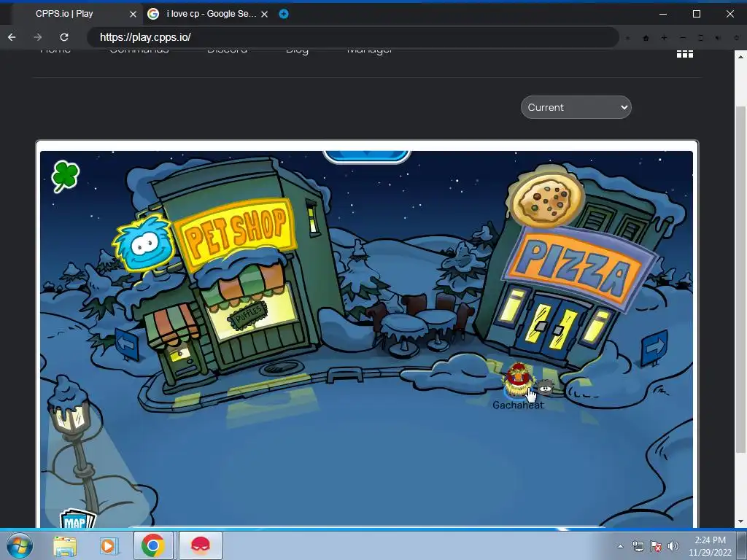Click the plus zoom-in toolbar icon
The height and width of the screenshot is (560, 747).
point(664,38)
